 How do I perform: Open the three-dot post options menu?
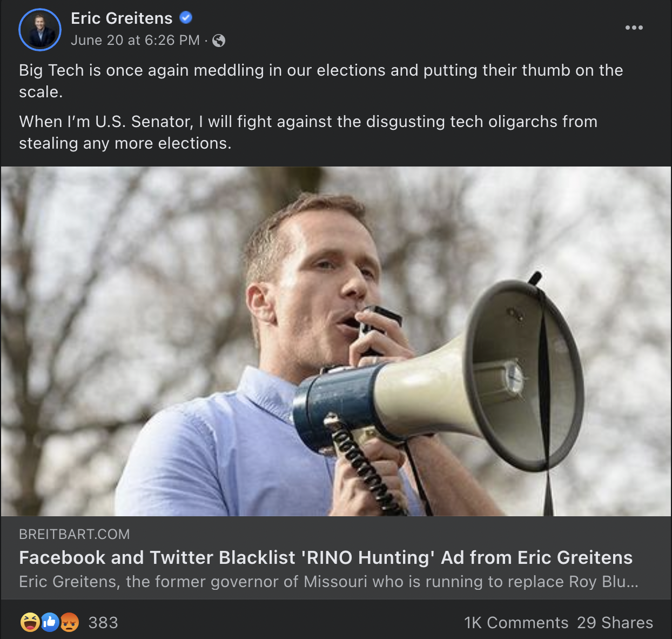634,28
